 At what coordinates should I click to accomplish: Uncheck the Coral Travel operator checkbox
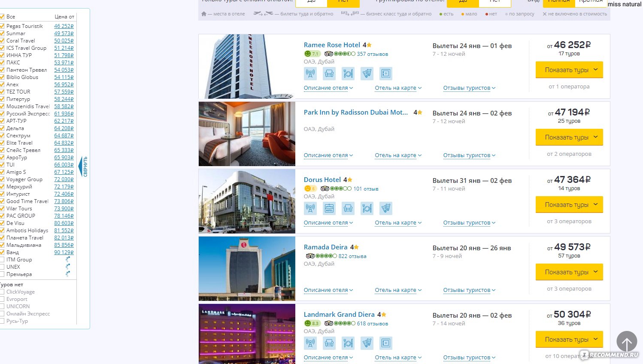pos(2,40)
